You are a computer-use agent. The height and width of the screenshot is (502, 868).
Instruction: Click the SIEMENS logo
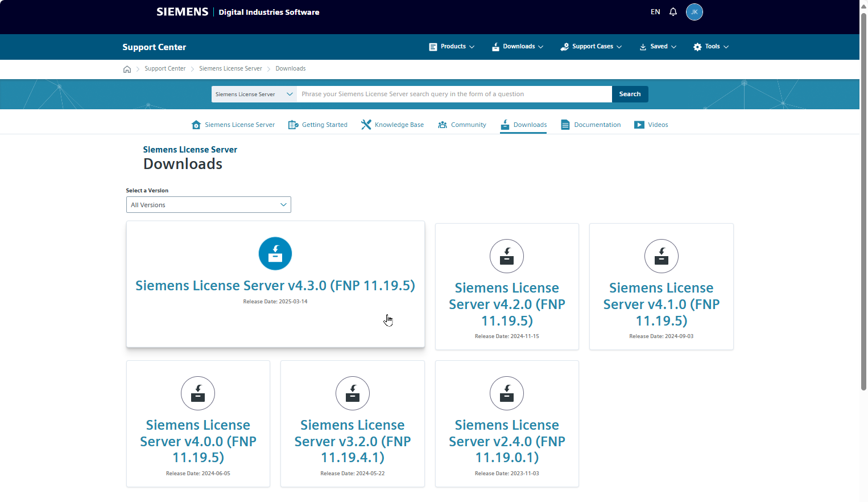[183, 12]
